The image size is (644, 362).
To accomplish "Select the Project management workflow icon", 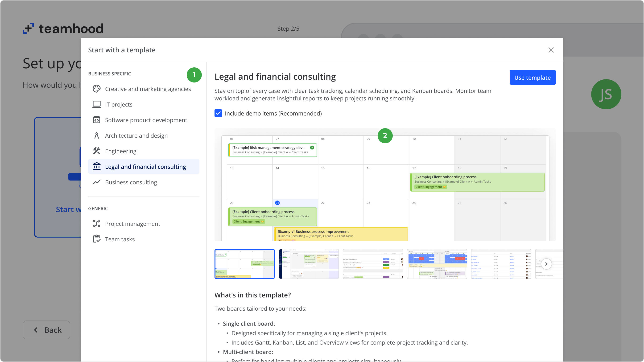I will [x=96, y=223].
